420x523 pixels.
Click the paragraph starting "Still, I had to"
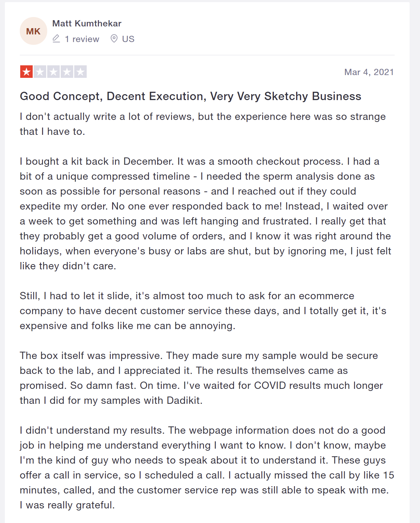[203, 311]
